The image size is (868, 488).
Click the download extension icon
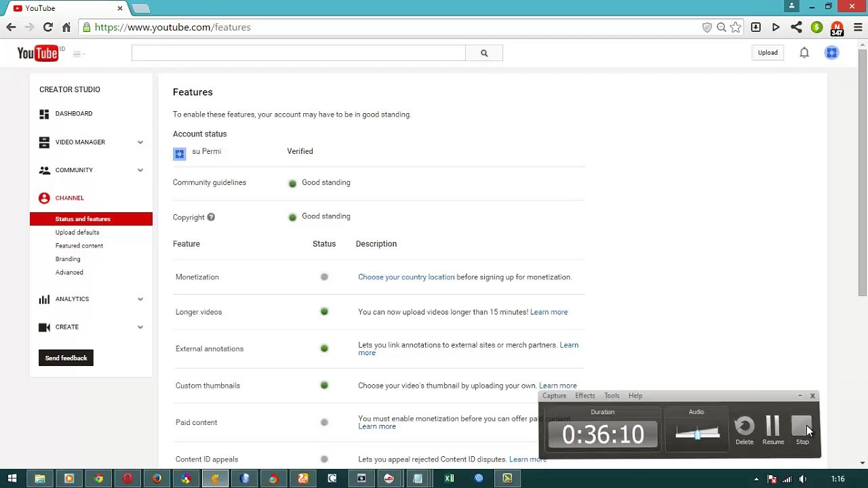coord(755,27)
